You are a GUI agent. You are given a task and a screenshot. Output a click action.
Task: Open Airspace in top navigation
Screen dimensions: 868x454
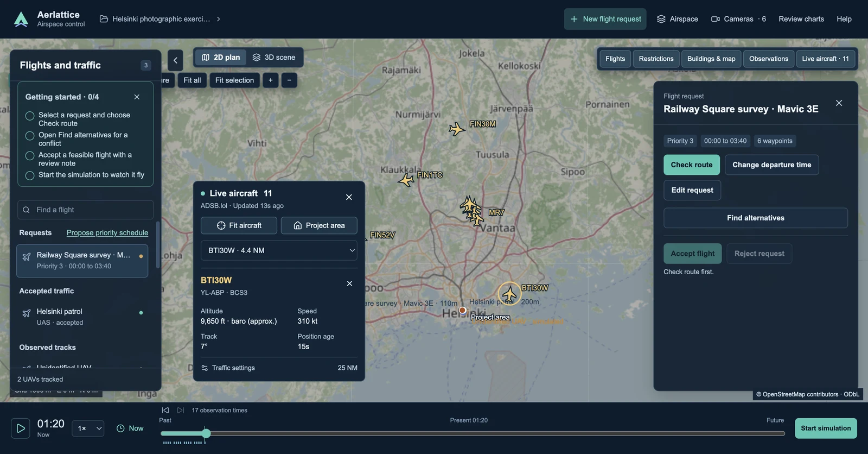pos(678,19)
